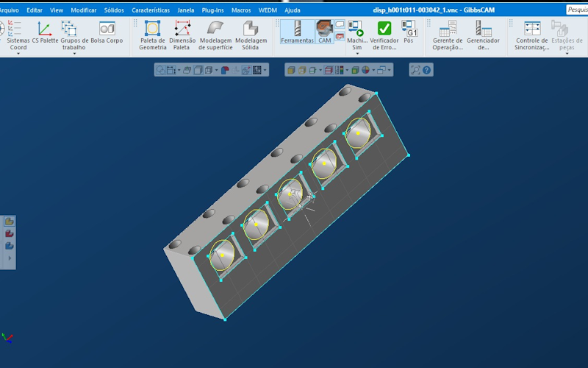
Task: Open the Plug-Ins menu
Action: [212, 10]
